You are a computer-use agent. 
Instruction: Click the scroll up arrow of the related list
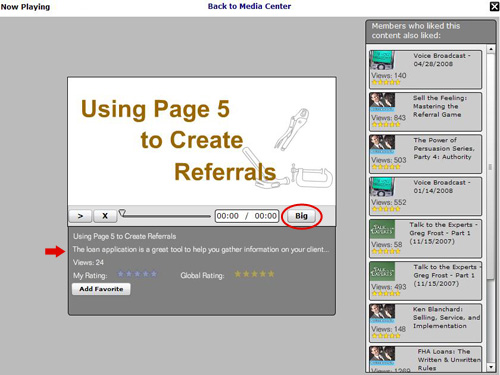pos(491,49)
